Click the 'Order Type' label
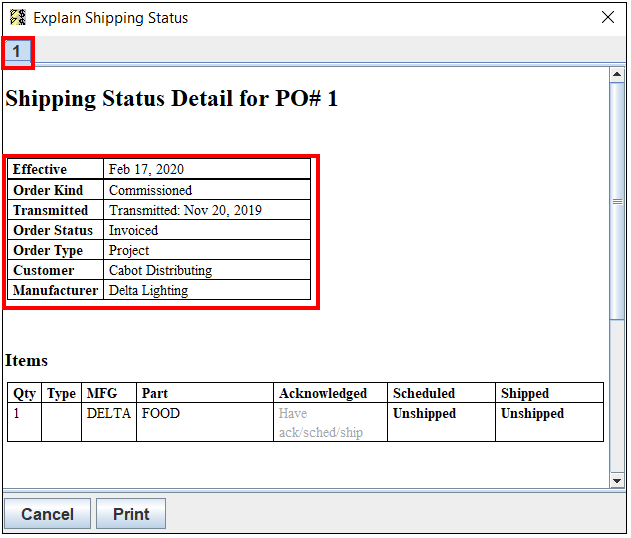Viewport: 631px width, 538px height. point(48,251)
